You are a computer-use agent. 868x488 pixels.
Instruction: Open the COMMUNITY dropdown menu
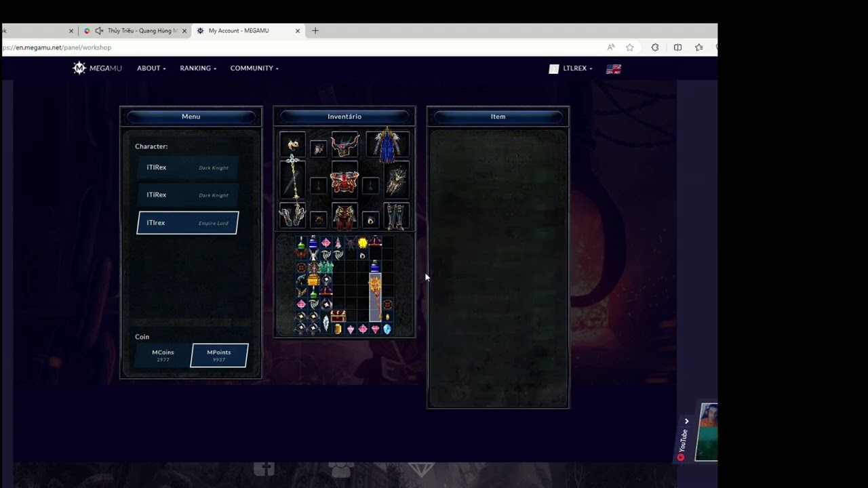[254, 68]
